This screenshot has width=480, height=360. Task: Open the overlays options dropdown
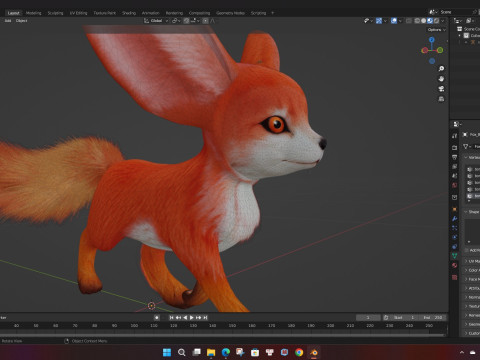pyautogui.click(x=400, y=21)
